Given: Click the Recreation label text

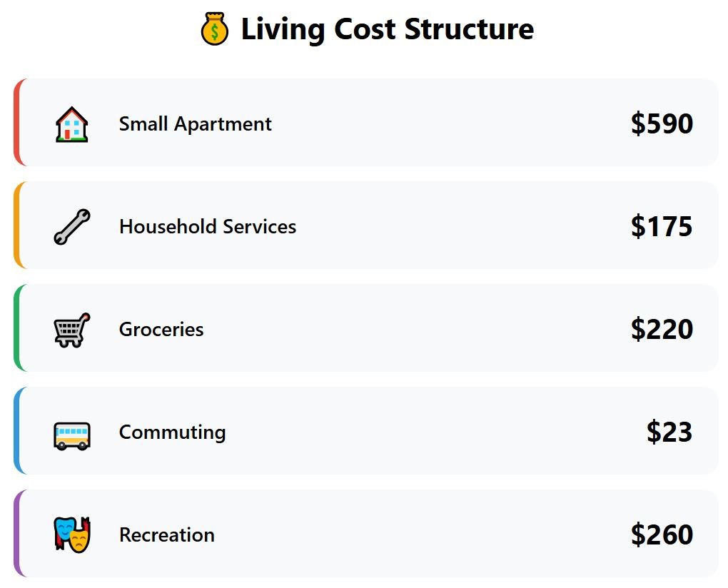Looking at the screenshot, I should [x=166, y=535].
